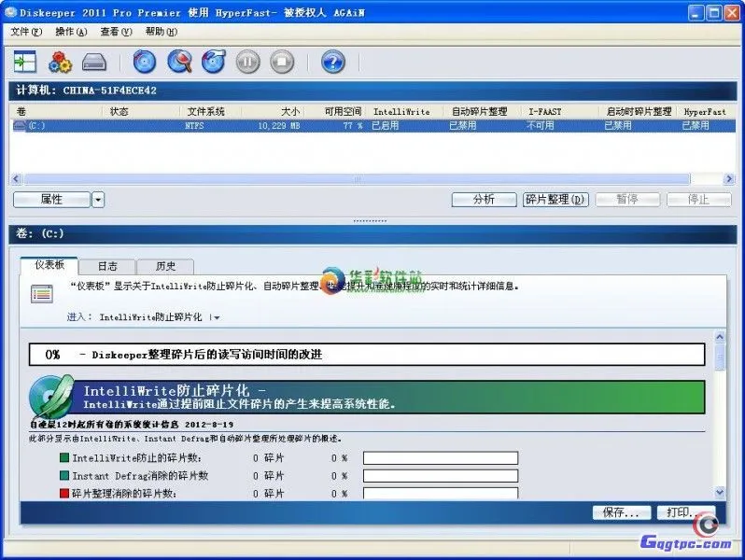Open the colored gears configuration icon
This screenshot has height=560, width=745.
[x=60, y=62]
